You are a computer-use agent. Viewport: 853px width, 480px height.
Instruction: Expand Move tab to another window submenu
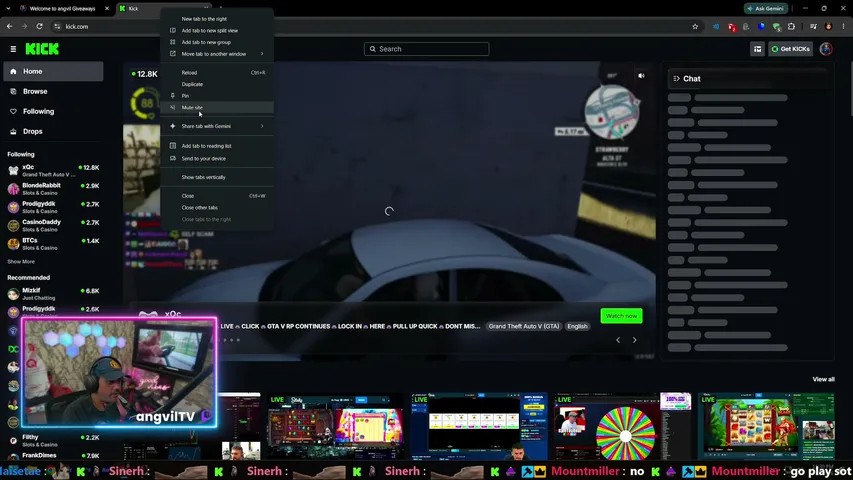(217, 54)
